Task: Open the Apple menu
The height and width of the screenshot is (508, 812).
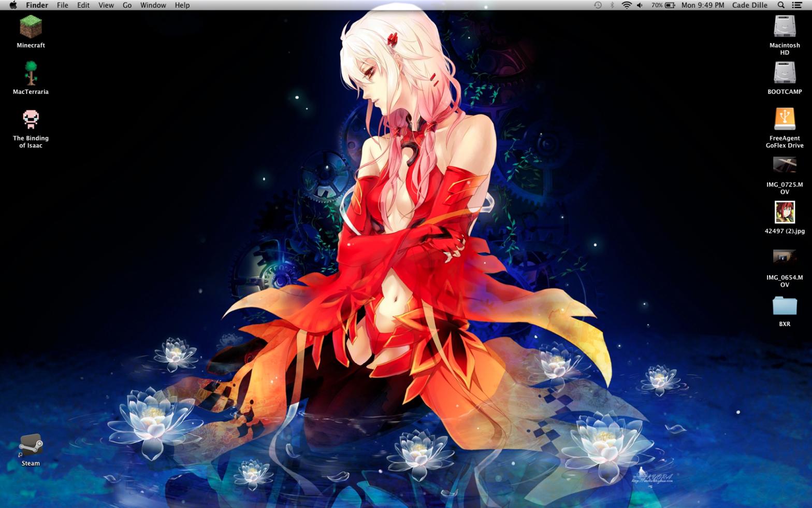Action: 13,5
